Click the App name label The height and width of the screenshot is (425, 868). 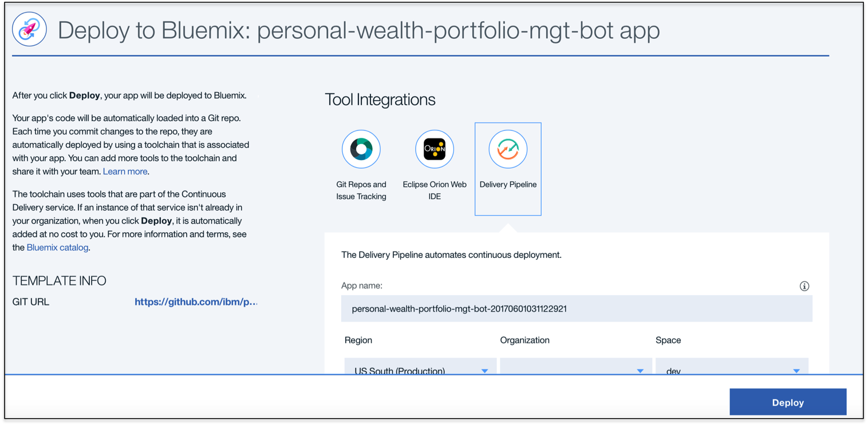pyautogui.click(x=362, y=285)
